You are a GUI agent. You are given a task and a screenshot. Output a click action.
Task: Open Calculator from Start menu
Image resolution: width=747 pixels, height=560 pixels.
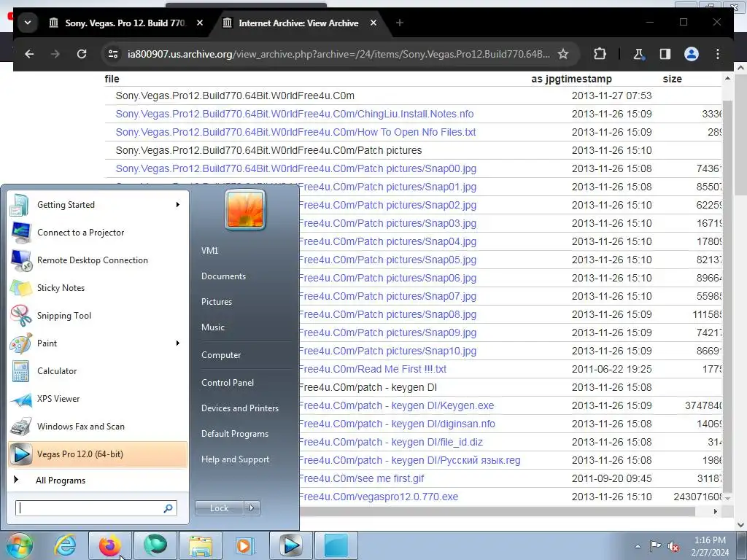pos(98,371)
